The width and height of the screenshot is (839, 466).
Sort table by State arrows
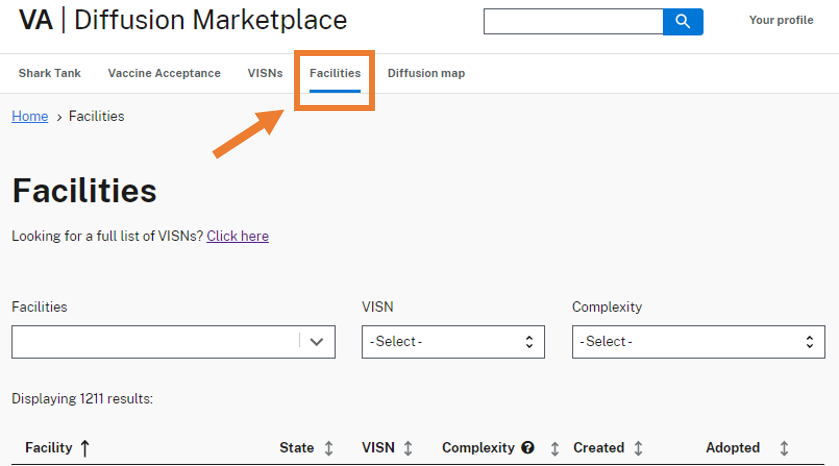click(329, 448)
